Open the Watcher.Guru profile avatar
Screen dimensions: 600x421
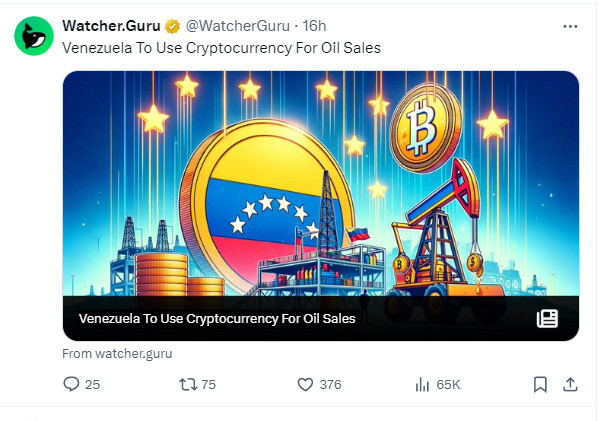pos(34,34)
